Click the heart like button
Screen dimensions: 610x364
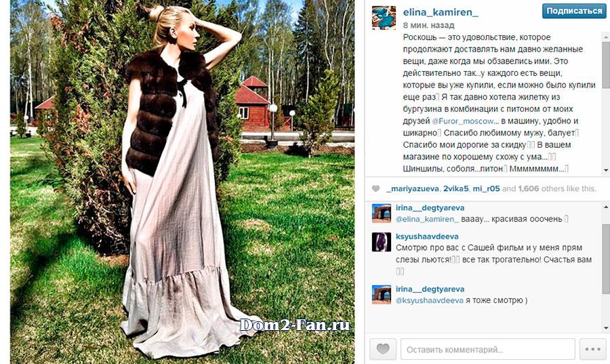[x=383, y=349]
